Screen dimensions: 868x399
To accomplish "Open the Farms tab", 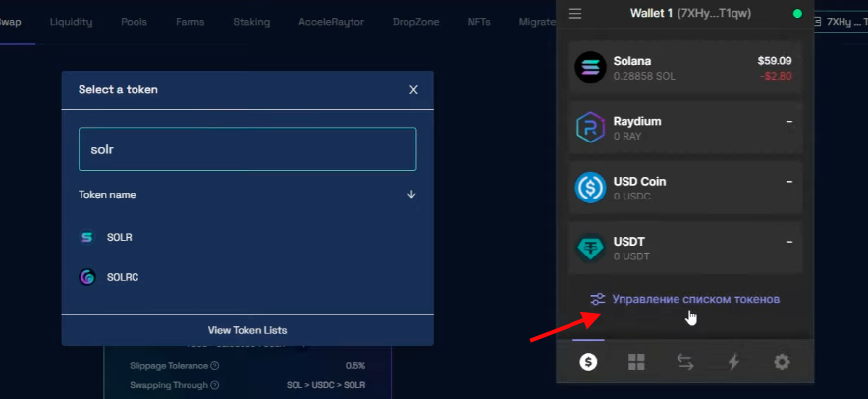I will (x=190, y=22).
